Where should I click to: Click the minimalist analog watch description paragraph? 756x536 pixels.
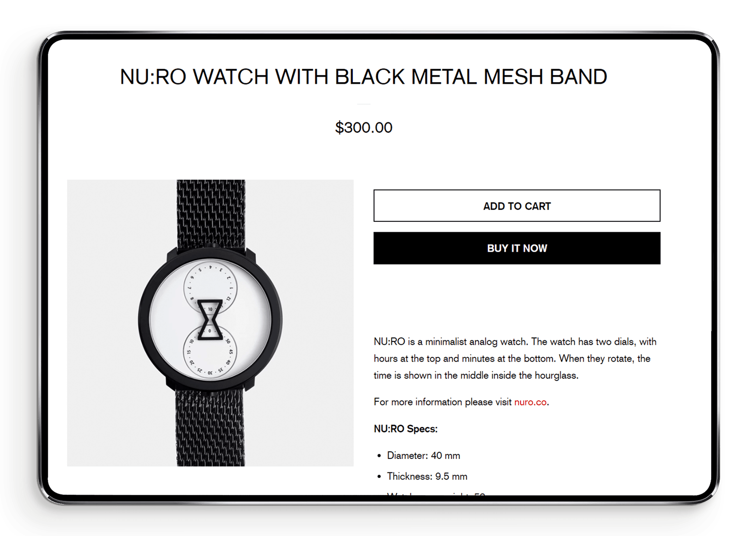515,359
